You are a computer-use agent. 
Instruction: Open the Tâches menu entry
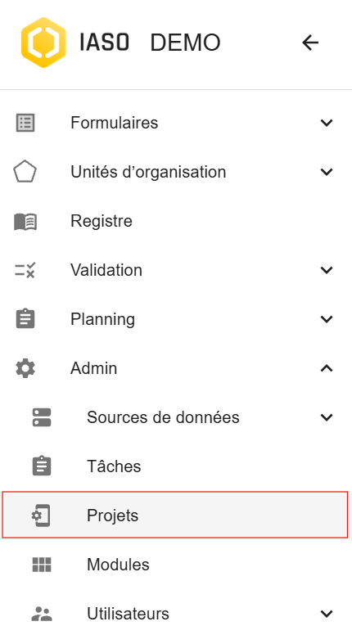176,466
